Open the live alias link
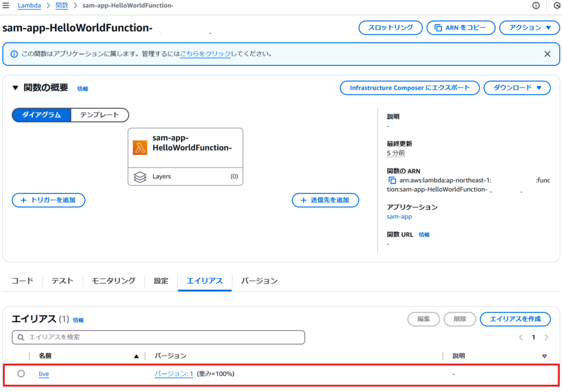This screenshot has width=562, height=392. [44, 374]
